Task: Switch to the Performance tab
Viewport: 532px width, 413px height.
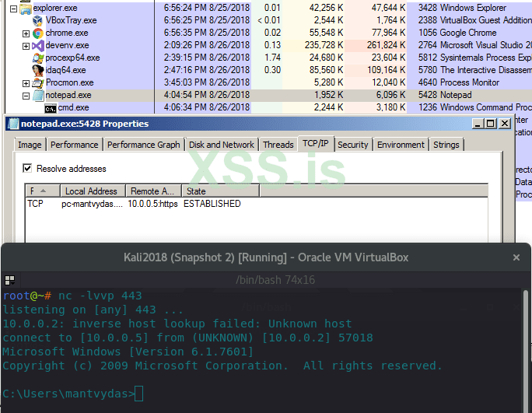Action: coord(75,145)
